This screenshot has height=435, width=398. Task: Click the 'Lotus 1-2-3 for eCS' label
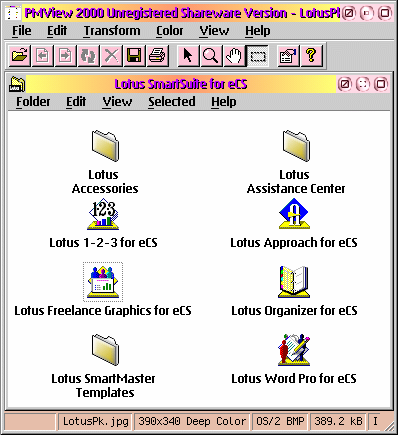pyautogui.click(x=103, y=243)
